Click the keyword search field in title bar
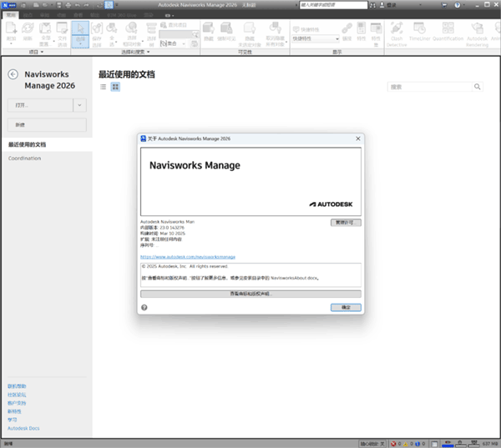The width and height of the screenshot is (501, 448). click(x=333, y=5)
